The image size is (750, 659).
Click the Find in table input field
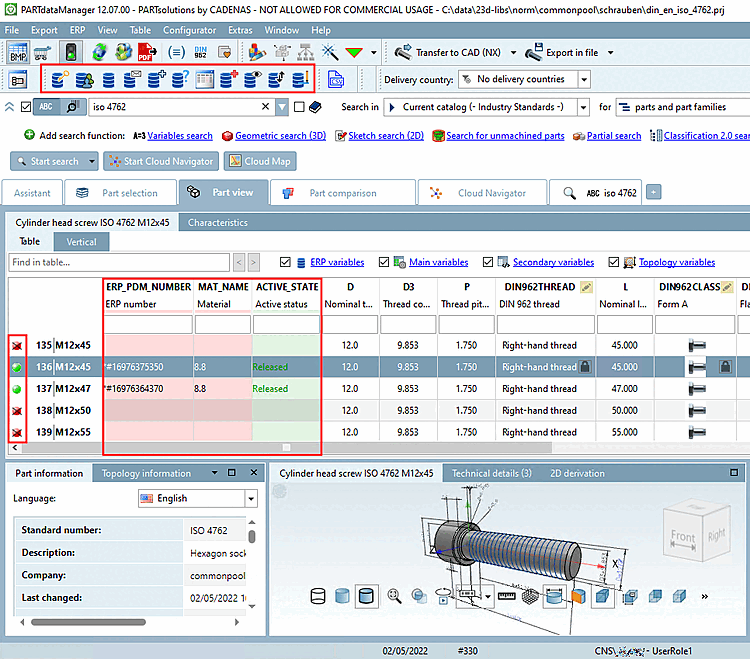[x=119, y=262]
